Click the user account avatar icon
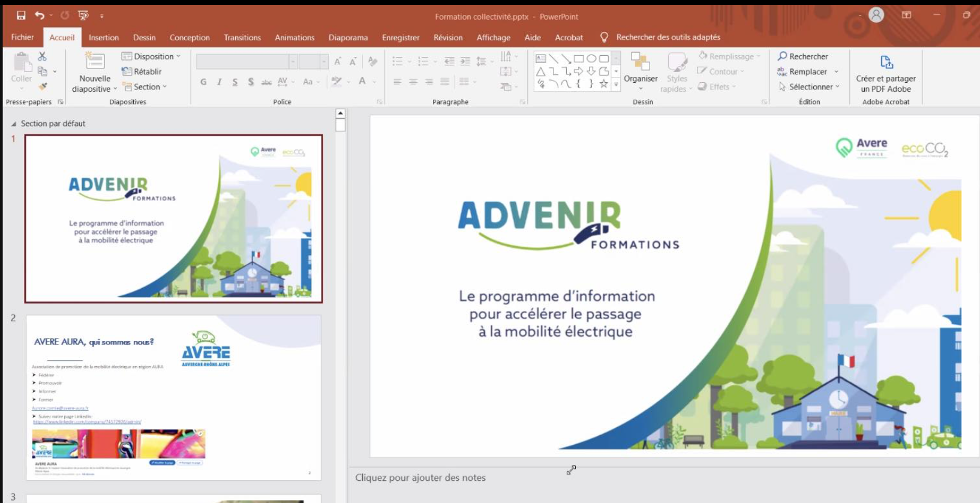Image resolution: width=980 pixels, height=503 pixels. 876,16
